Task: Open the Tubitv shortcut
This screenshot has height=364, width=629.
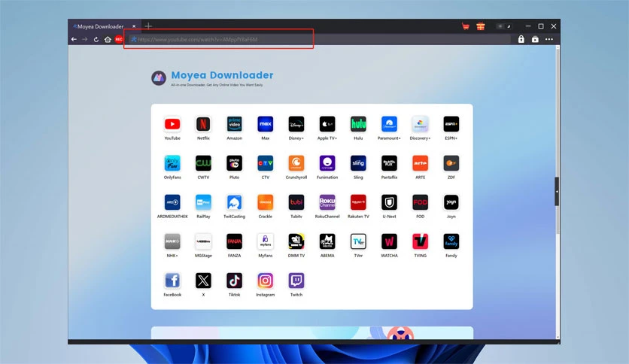Action: (x=296, y=202)
